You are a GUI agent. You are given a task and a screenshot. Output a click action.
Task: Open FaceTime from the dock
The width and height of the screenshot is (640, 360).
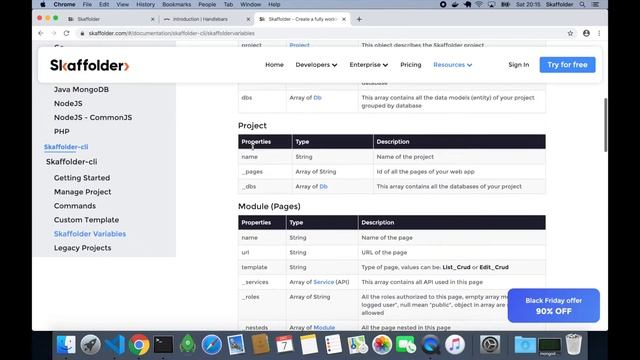coord(406,345)
